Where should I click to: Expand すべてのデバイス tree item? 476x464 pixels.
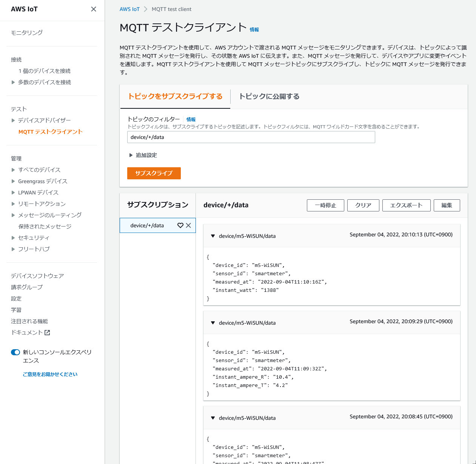(13, 170)
